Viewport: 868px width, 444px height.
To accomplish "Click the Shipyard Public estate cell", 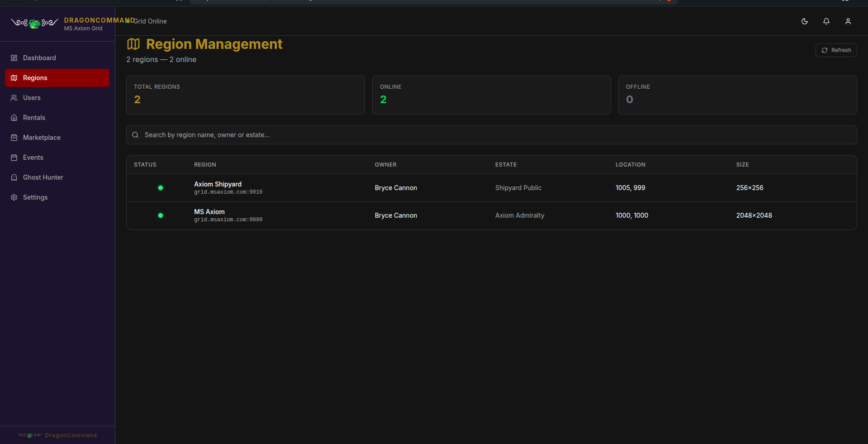I will point(518,188).
